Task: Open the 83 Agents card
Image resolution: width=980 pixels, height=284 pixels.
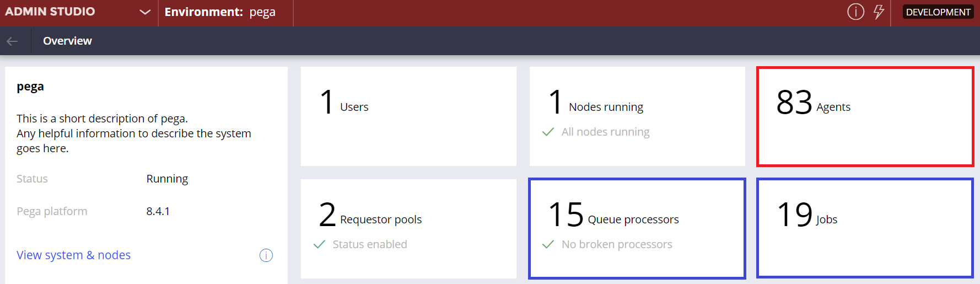Action: (x=865, y=116)
